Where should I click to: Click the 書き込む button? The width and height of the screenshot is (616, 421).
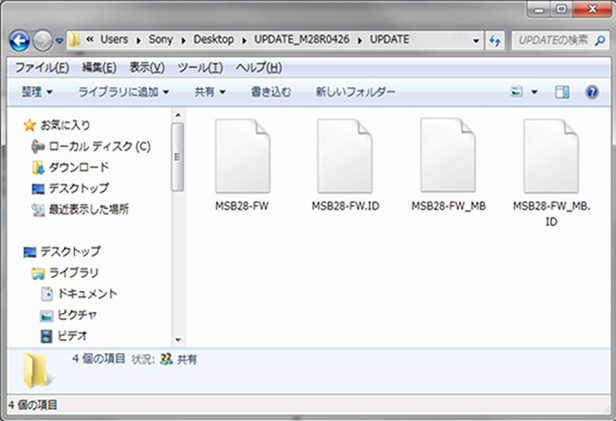click(x=271, y=92)
